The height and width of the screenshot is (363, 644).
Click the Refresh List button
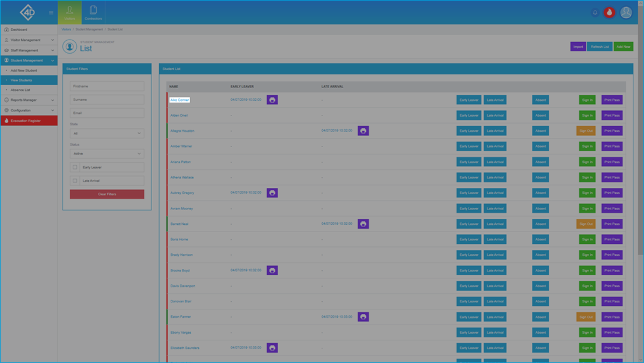click(600, 47)
